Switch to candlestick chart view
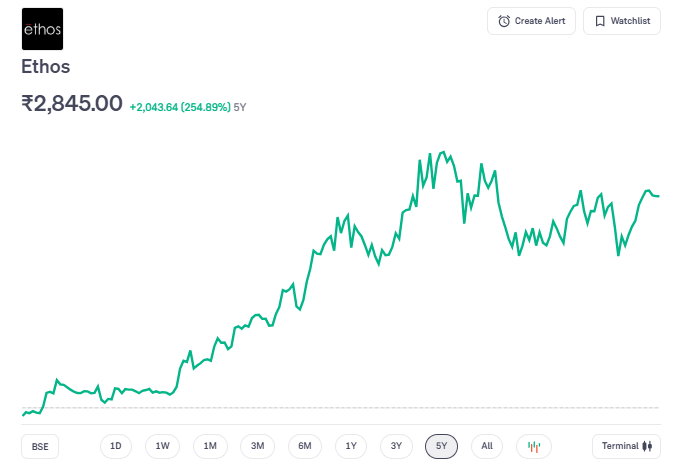 (534, 446)
